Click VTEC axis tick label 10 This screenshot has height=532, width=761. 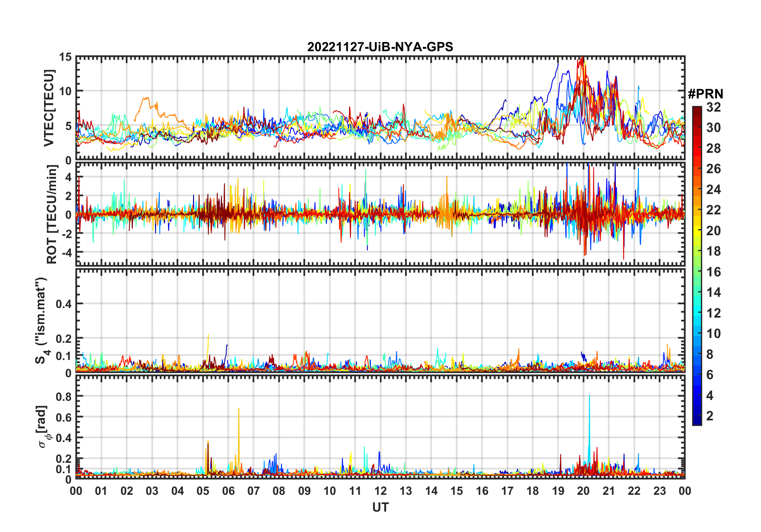pos(66,91)
